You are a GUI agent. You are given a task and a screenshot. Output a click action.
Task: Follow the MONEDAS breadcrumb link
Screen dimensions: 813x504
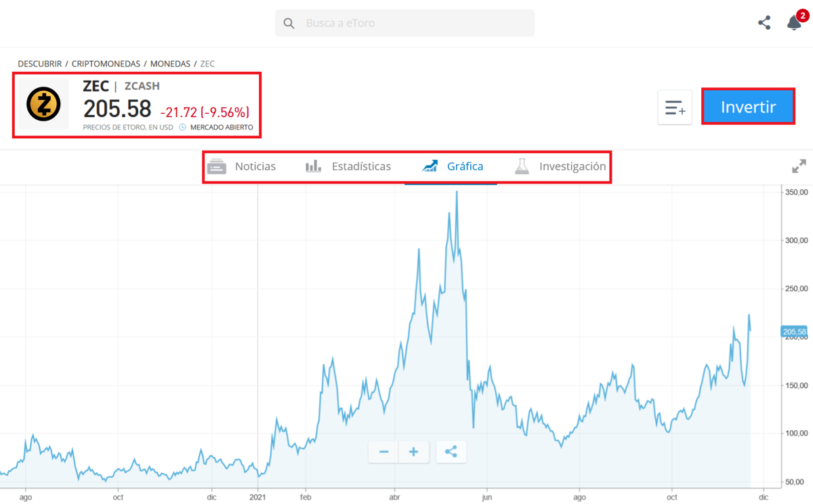click(x=170, y=64)
